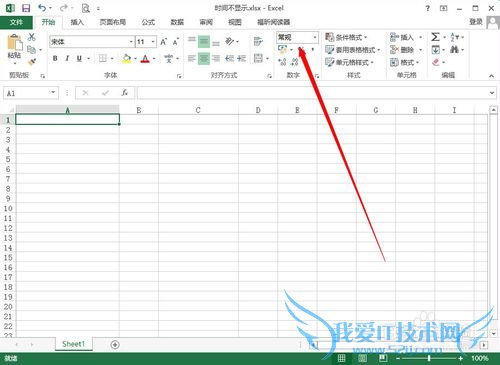The image size is (500, 365).
Task: Click the Name Box showing A1
Action: [30, 93]
